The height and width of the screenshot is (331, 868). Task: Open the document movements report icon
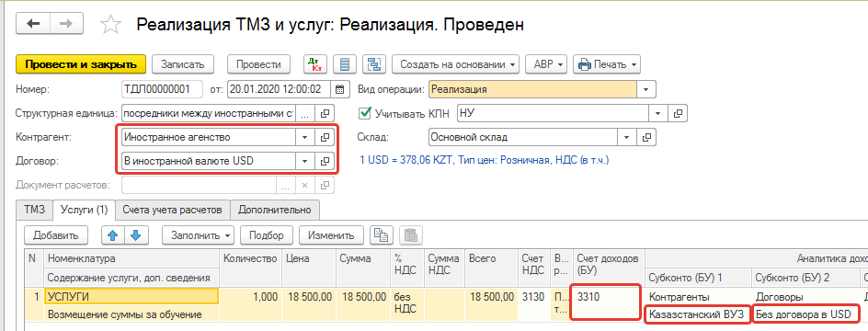pyautogui.click(x=345, y=64)
